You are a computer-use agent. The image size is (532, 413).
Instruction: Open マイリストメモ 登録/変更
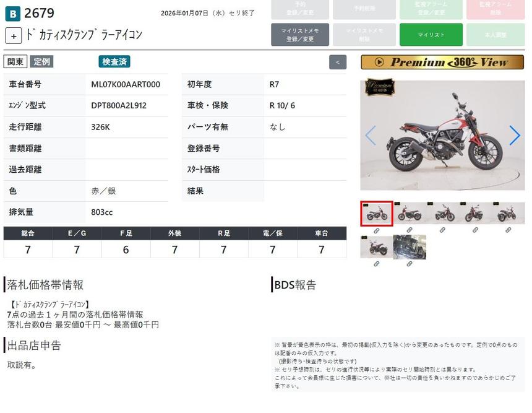[x=300, y=35]
